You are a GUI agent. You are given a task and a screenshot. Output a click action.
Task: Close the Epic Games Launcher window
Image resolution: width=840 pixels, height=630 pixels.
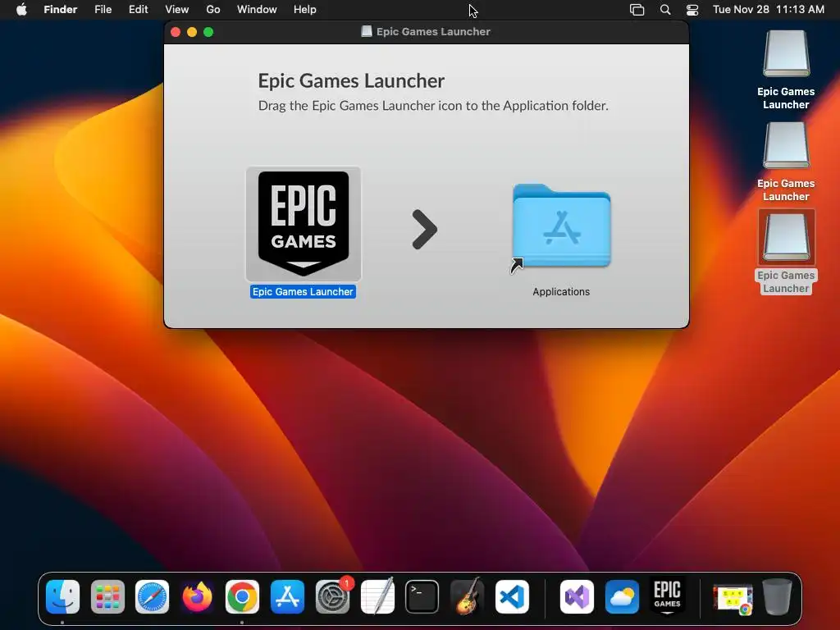[x=176, y=32]
